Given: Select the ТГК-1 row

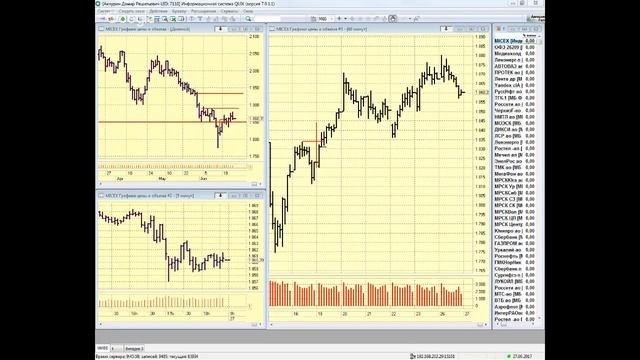Looking at the screenshot, I should [x=515, y=98].
